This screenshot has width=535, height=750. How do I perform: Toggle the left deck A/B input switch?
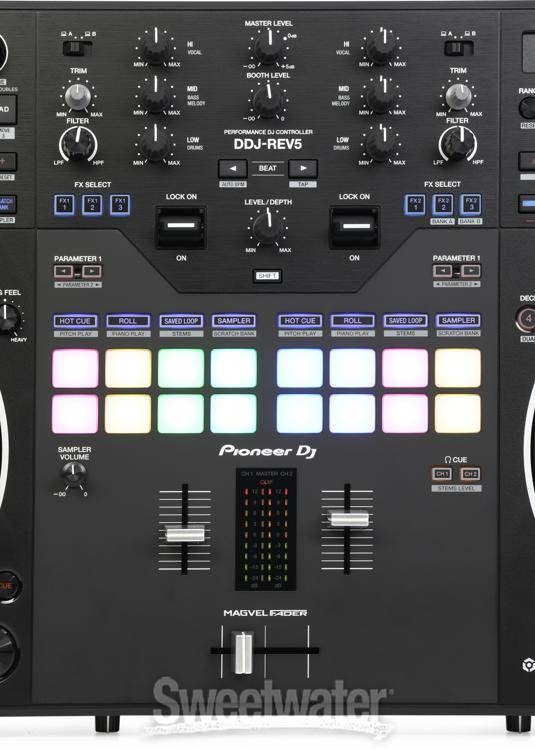pyautogui.click(x=77, y=48)
